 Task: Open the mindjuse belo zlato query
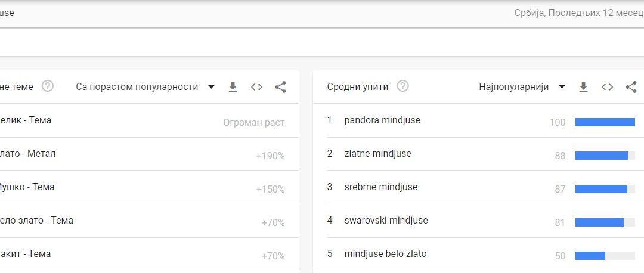(385, 254)
